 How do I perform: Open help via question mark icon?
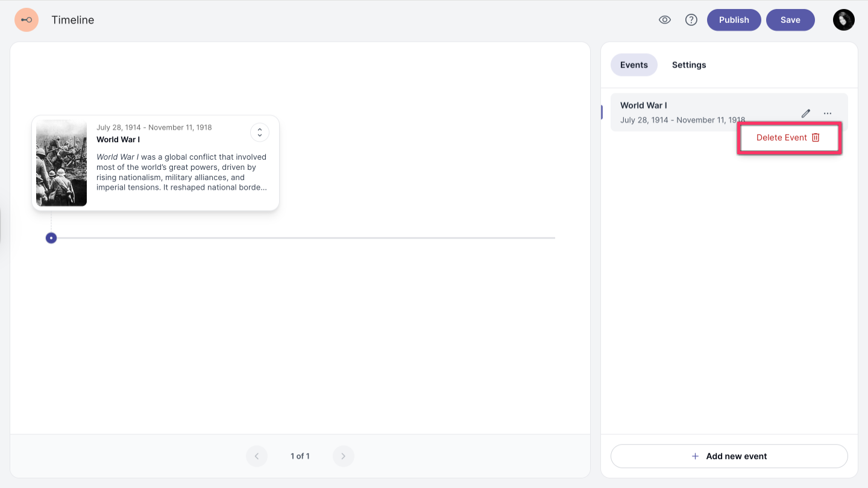(x=691, y=20)
